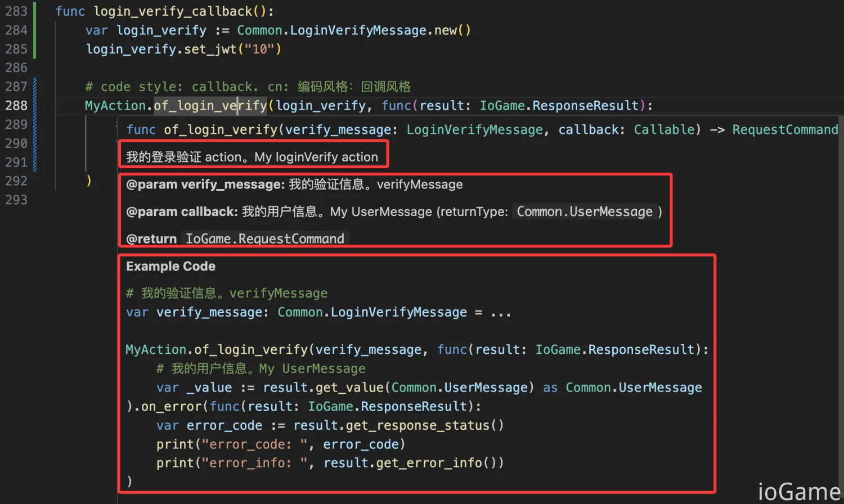The image size is (844, 504).
Task: Click the Callable type in the tooltip signature
Action: [x=665, y=129]
